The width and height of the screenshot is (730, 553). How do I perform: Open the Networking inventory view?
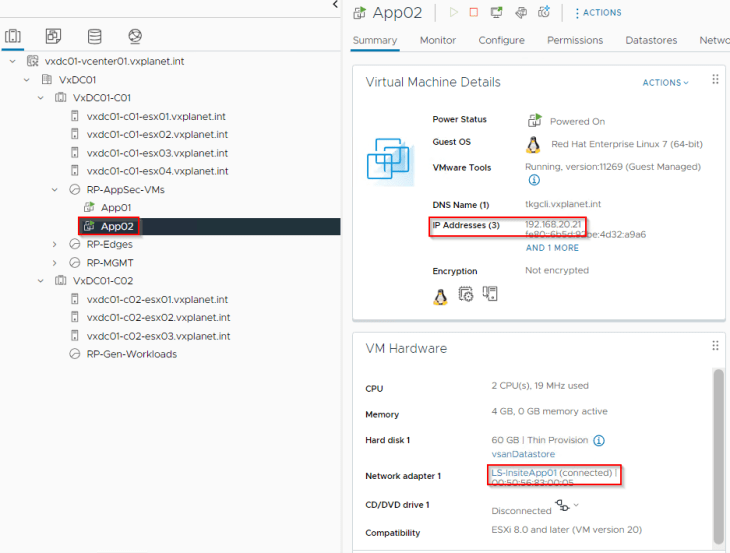tap(135, 36)
